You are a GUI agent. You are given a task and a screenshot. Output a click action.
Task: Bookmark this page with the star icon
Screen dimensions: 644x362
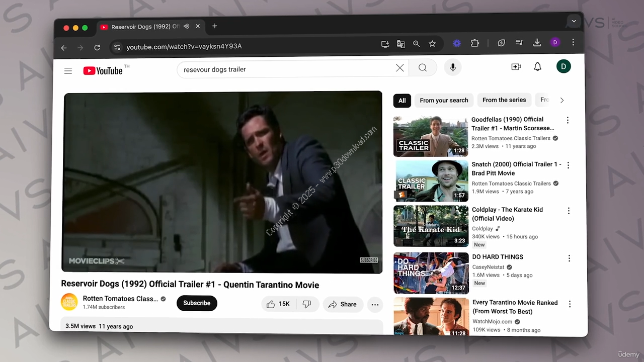click(432, 44)
